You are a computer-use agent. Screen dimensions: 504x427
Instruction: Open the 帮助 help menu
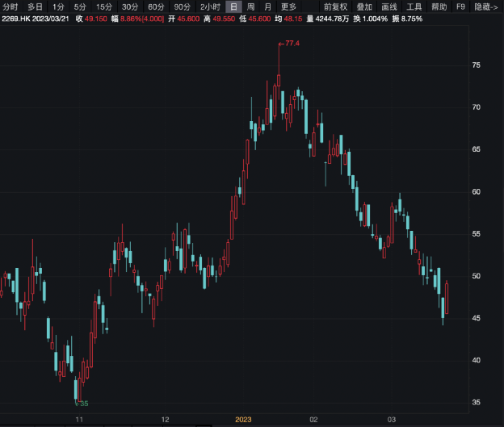coord(439,6)
